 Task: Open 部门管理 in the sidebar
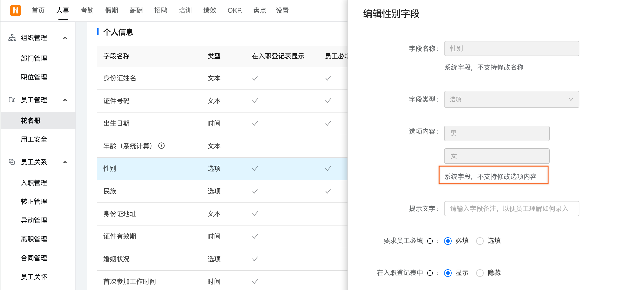pyautogui.click(x=34, y=58)
